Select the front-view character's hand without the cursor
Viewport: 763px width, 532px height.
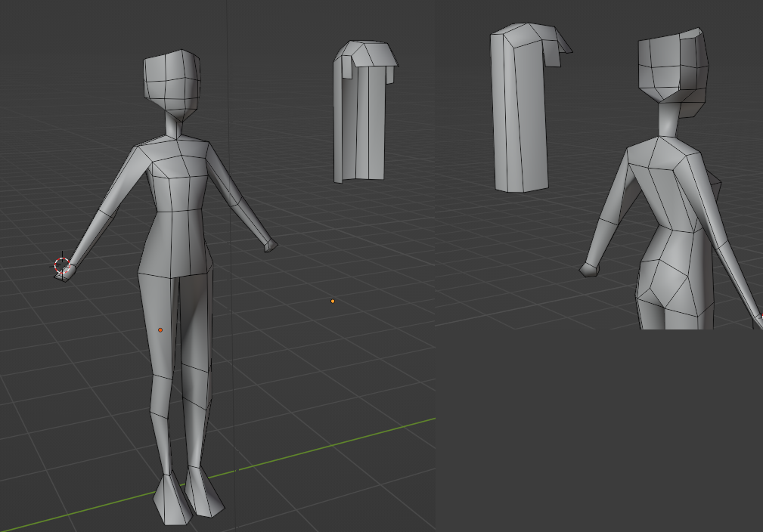click(x=270, y=245)
